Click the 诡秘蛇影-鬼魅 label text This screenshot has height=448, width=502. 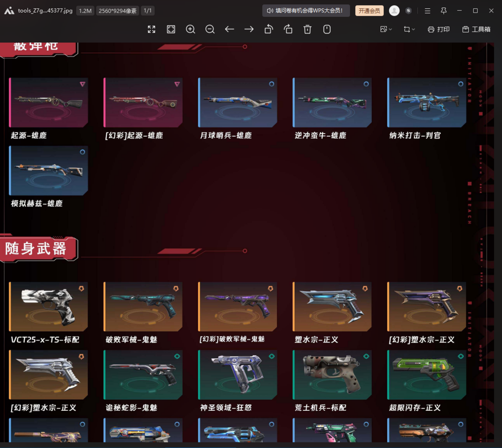click(x=131, y=408)
